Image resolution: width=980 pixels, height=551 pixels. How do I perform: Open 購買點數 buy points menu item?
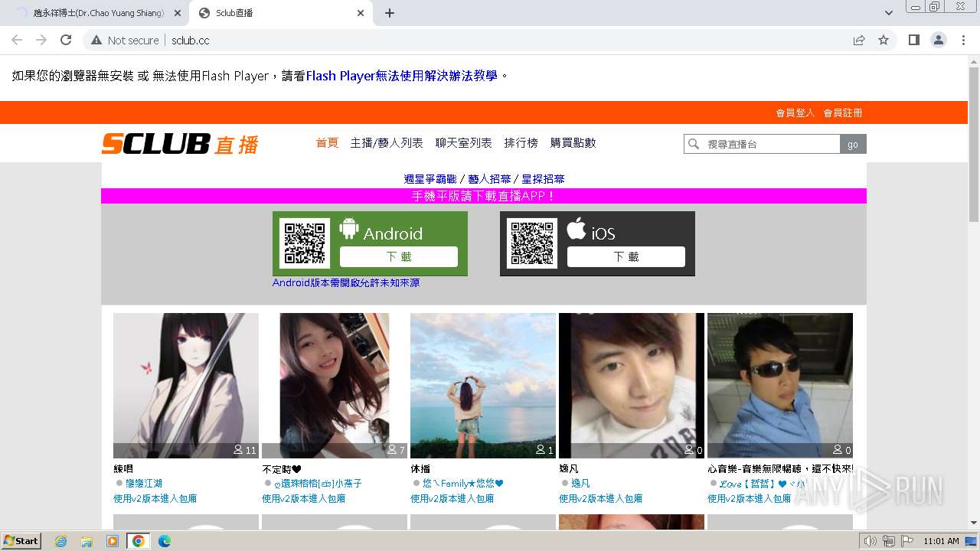(573, 143)
